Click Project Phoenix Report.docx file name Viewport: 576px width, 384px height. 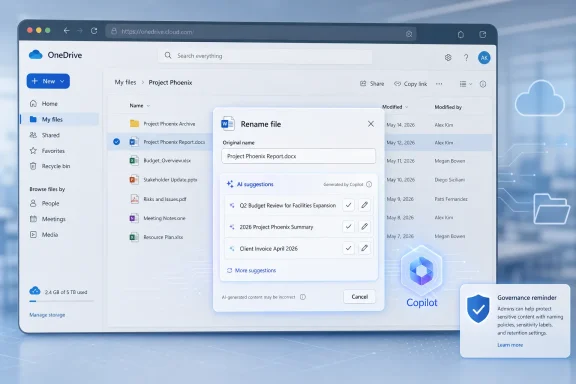coord(174,142)
